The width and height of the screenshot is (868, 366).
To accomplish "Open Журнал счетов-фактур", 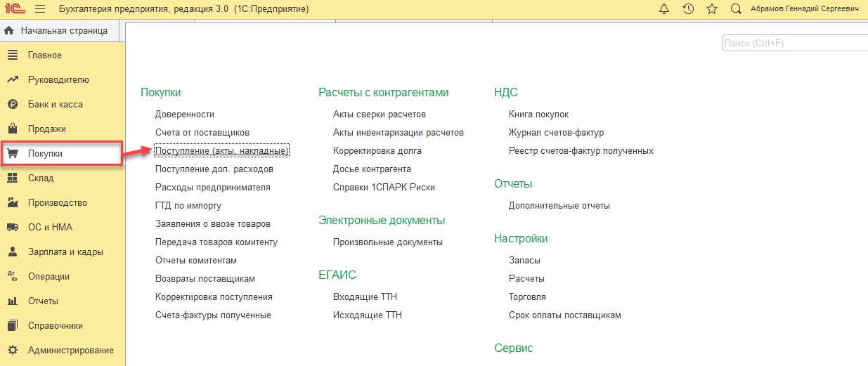I will [x=557, y=132].
